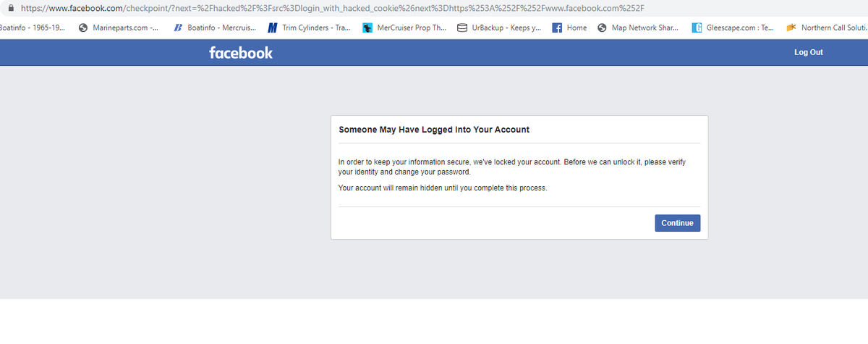Open the Map Network Shar... bookmark

pos(638,28)
